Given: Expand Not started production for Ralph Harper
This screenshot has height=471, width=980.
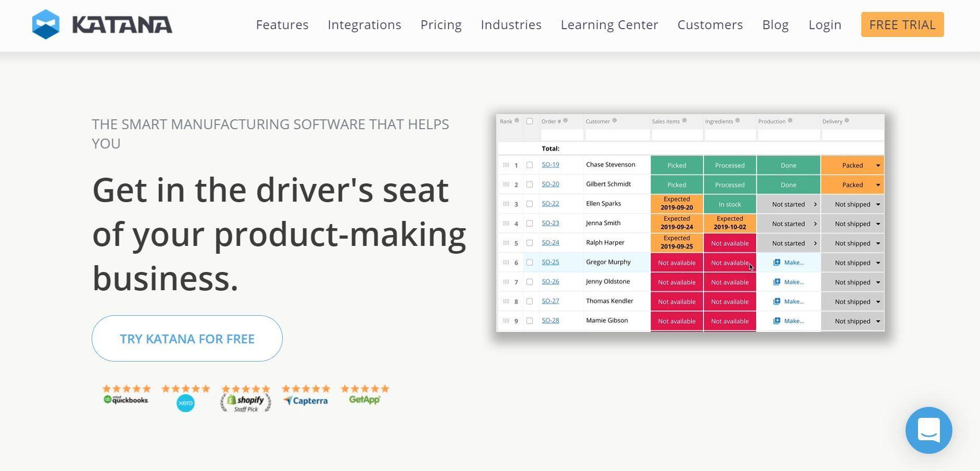Looking at the screenshot, I should 815,243.
